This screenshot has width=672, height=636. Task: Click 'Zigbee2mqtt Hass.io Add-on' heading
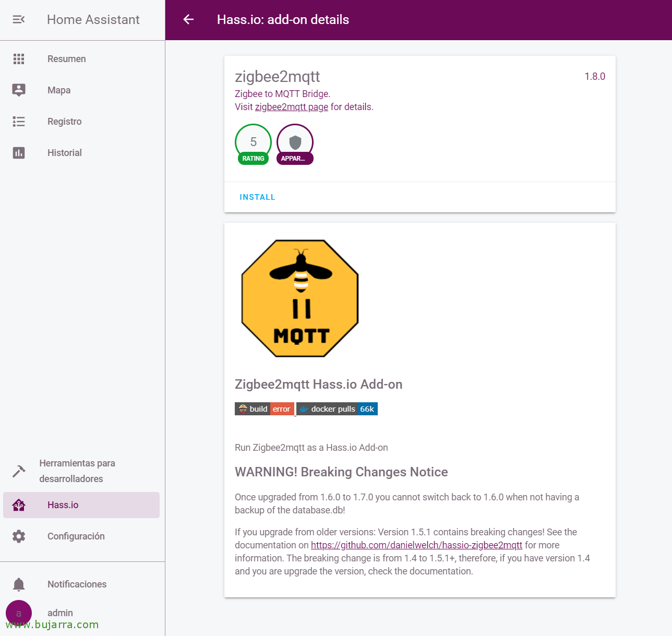(318, 385)
